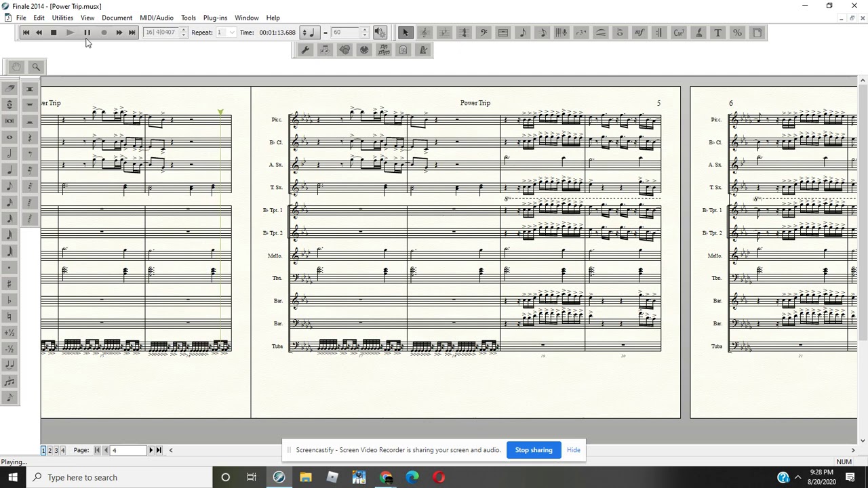Screen dimensions: 868x488
Task: Select the Staff tool
Action: (425, 33)
